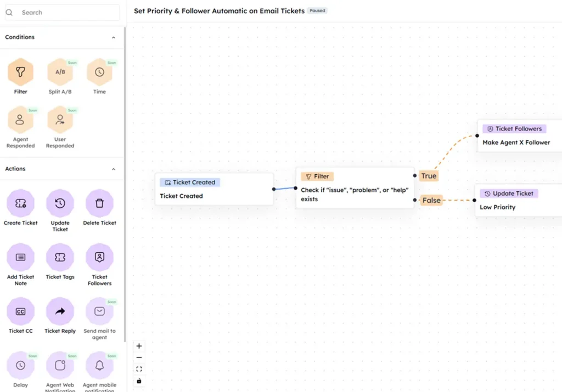
Task: Click the False output connector dot
Action: tap(415, 200)
